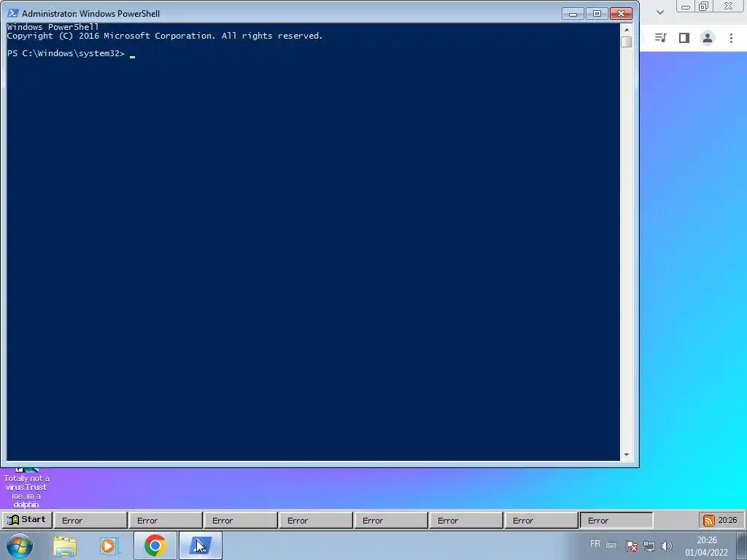Minimize the Administrator: Windows PowerShell window
The image size is (747, 560).
(x=573, y=14)
